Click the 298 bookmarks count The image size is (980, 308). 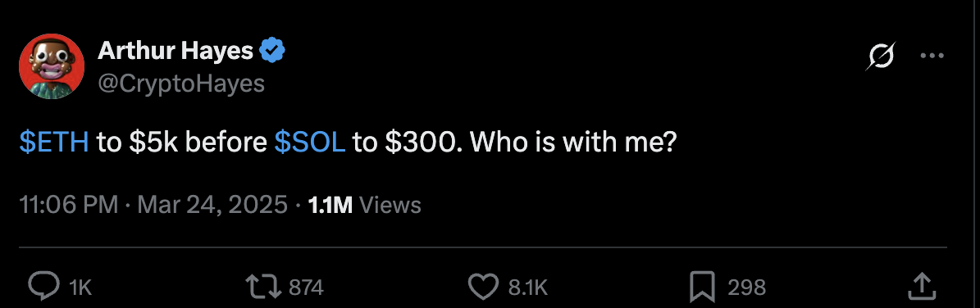pos(747,288)
